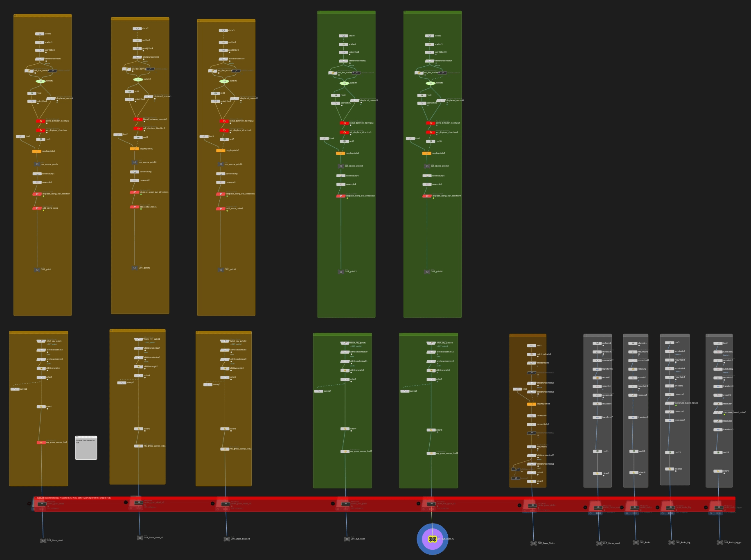The height and width of the screenshot is (560, 751).
Task: Minimize the network box containing circle4
Action: 319,12
